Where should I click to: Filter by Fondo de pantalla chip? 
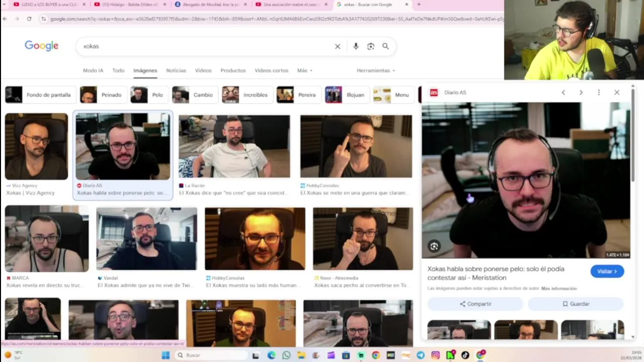(40, 95)
